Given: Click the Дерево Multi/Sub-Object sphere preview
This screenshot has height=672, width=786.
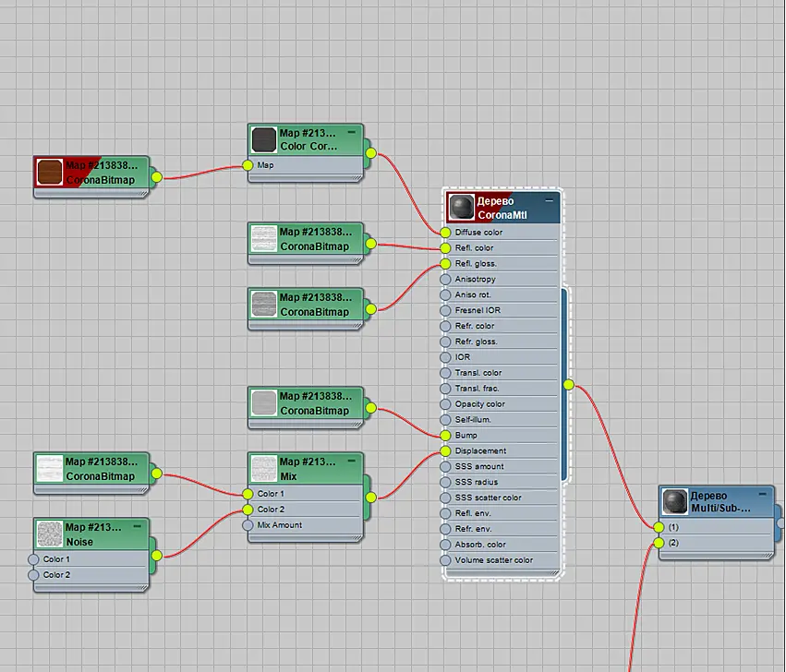Looking at the screenshot, I should point(675,502).
